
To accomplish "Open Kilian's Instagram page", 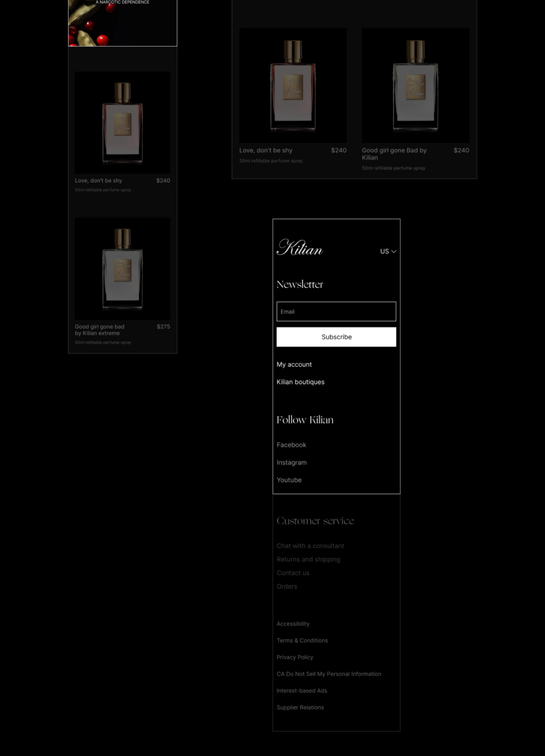I will pyautogui.click(x=292, y=462).
